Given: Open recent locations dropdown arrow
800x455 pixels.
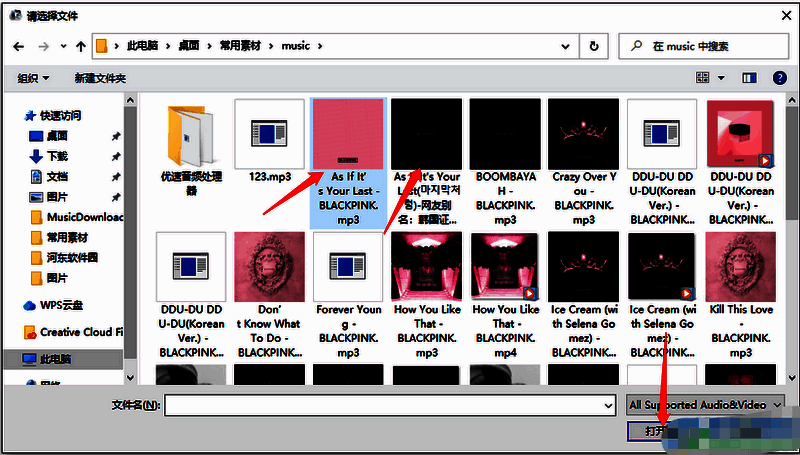Looking at the screenshot, I should click(x=63, y=46).
